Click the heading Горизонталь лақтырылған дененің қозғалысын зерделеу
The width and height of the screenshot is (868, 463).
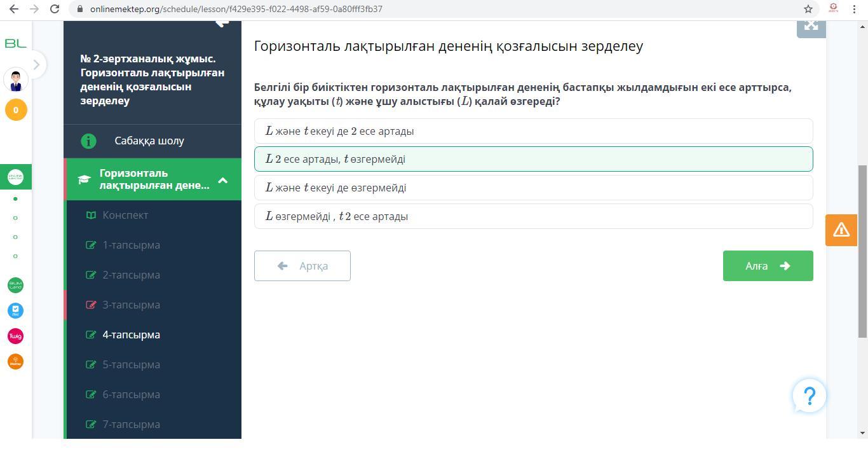pos(449,46)
